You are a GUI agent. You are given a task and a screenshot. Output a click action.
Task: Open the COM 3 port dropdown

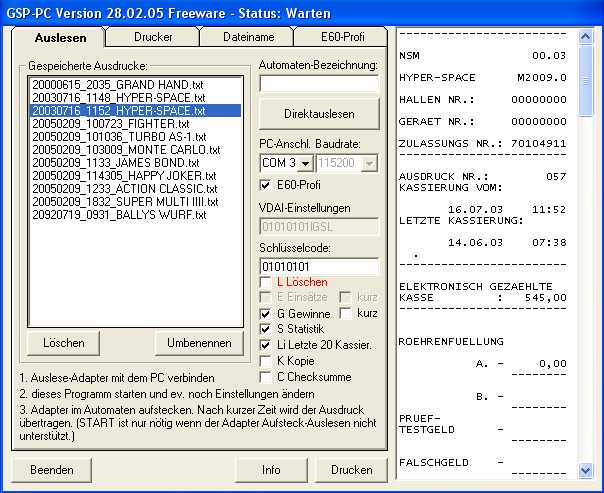coord(305,163)
